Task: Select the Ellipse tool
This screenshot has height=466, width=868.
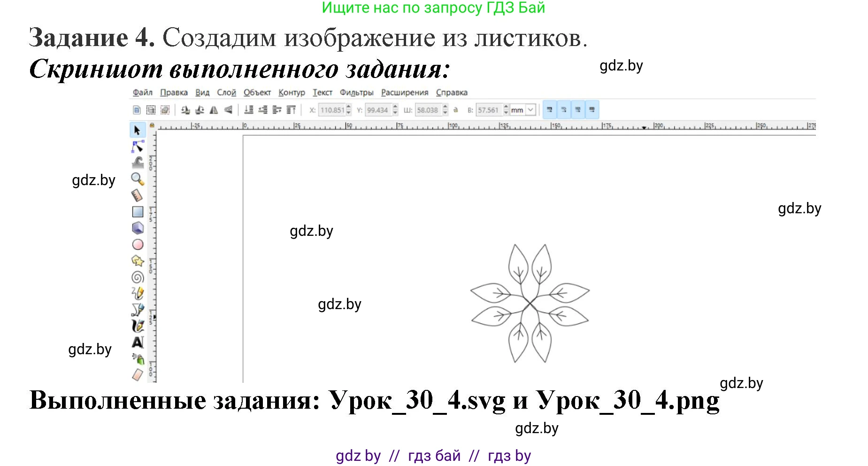Action: coord(138,243)
